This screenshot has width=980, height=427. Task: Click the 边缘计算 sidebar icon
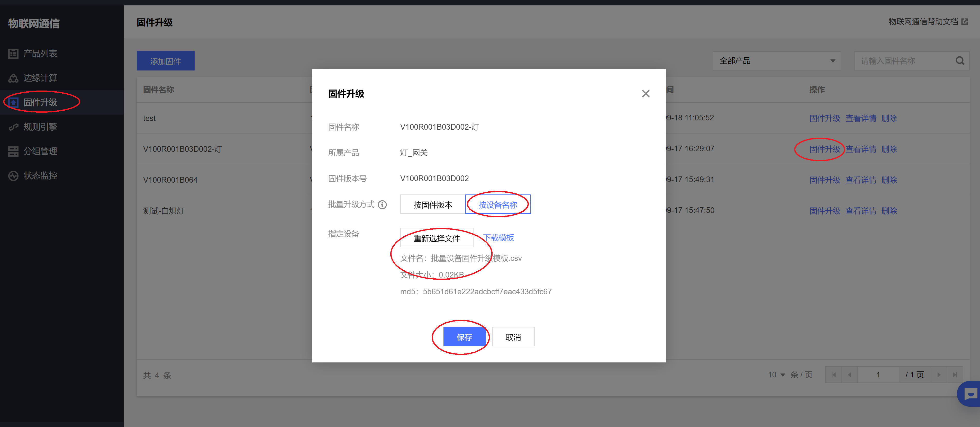[x=13, y=78]
